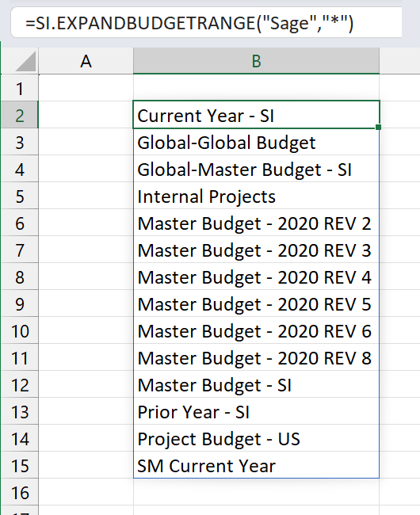
Task: Click cell 'Master Budget - 2020 REV 3'
Action: [x=256, y=250]
